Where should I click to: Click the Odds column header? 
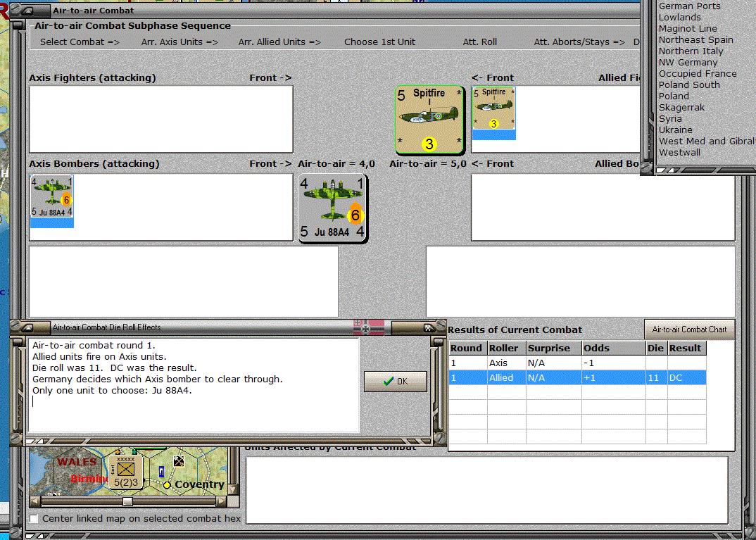click(613, 348)
